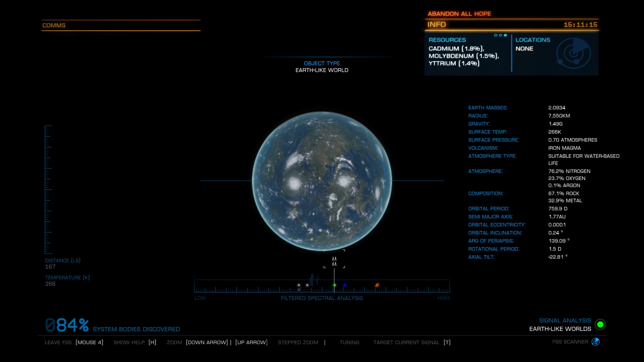This screenshot has height=362, width=644.
Task: Click the 32.9% METAL composition entry
Action: pyautogui.click(x=565, y=200)
